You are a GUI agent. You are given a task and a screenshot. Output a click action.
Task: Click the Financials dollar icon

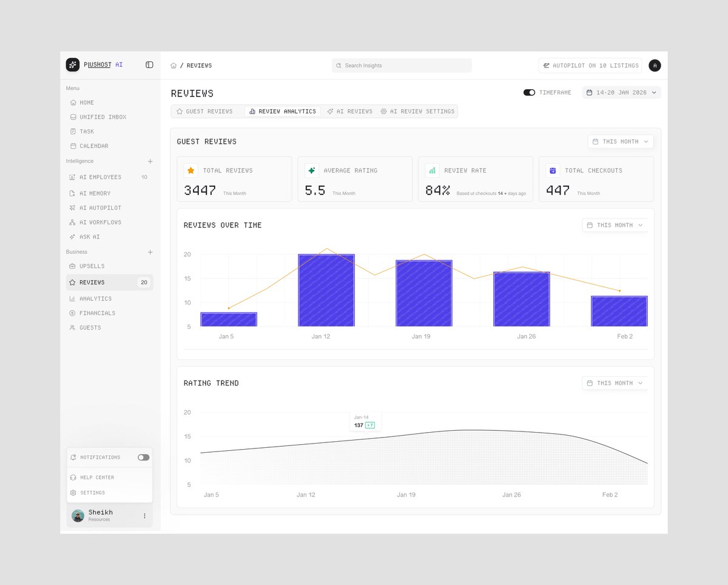click(x=73, y=313)
